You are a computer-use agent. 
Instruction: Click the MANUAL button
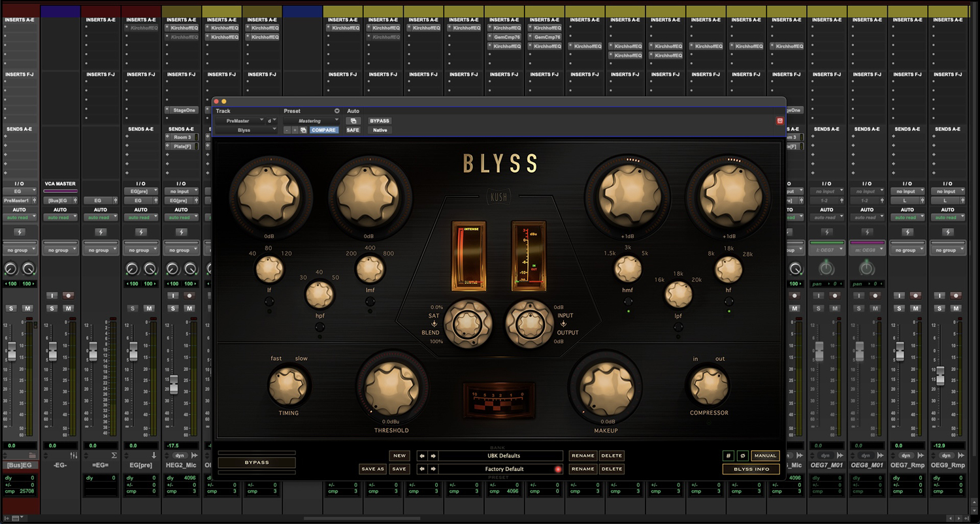point(765,455)
